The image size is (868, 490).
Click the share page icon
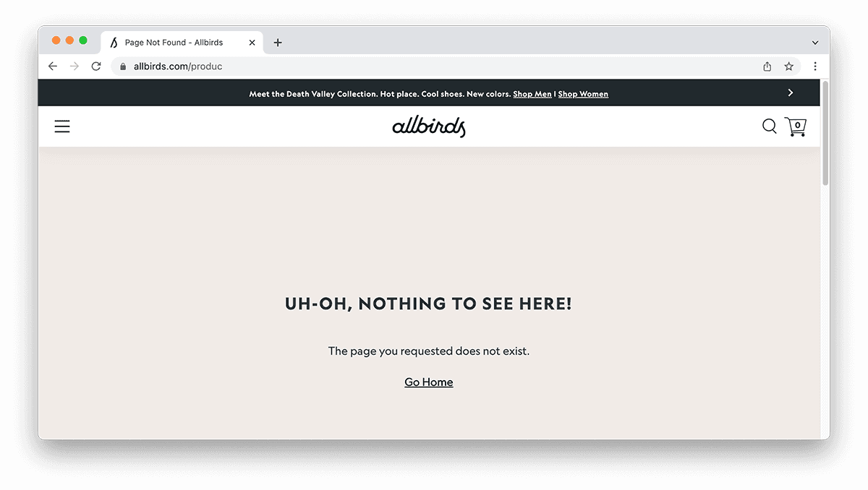tap(767, 66)
